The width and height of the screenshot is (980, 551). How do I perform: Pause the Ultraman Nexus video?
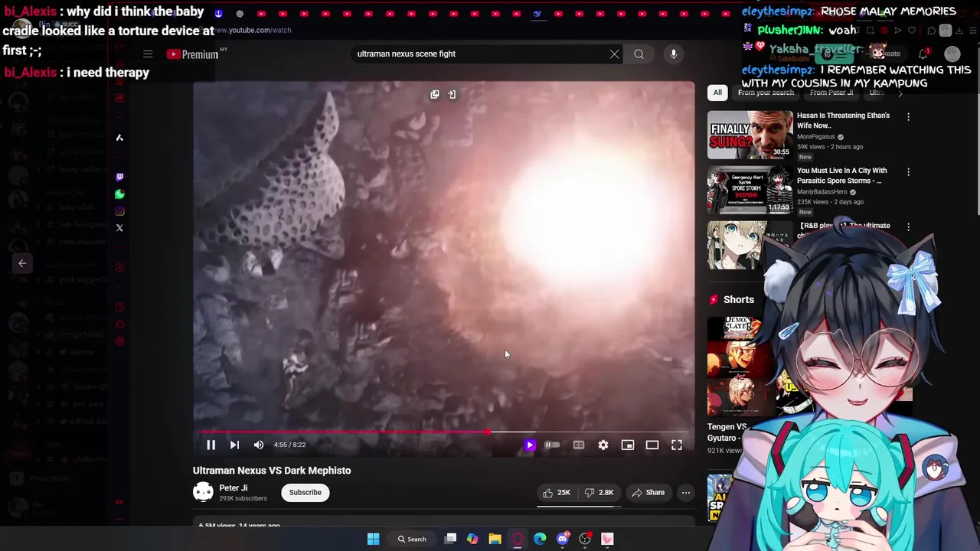point(211,445)
